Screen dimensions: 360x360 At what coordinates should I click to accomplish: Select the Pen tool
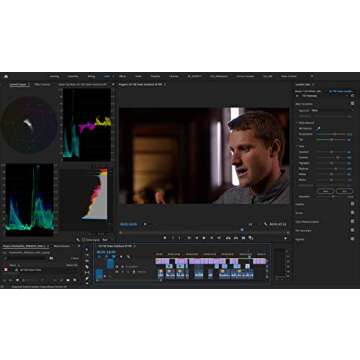(x=87, y=278)
